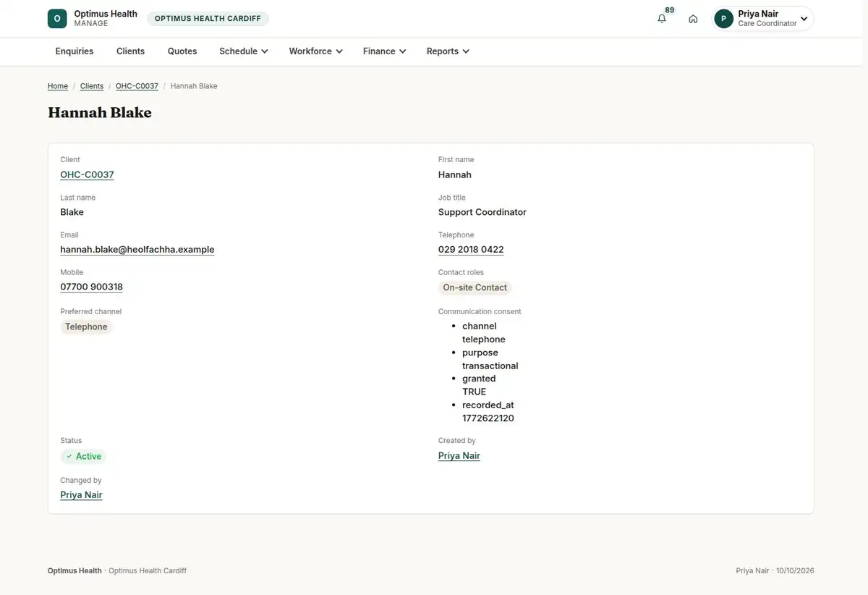Open the Quotes section

(x=182, y=51)
